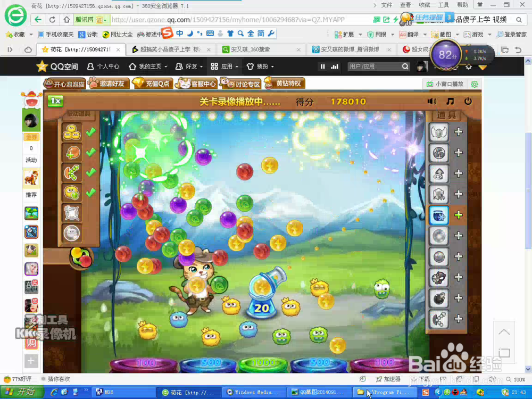The image size is (532, 399).
Task: Toggle the three gold coins passive item
Action: coord(72,132)
